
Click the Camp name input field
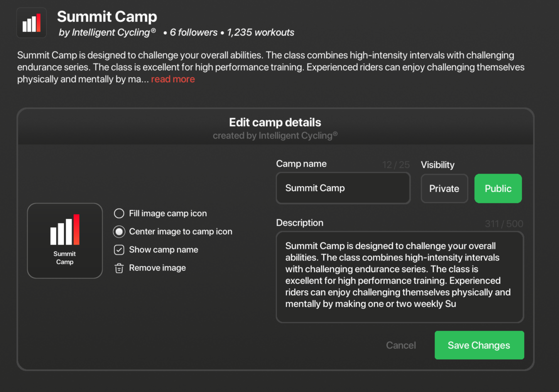pyautogui.click(x=343, y=188)
